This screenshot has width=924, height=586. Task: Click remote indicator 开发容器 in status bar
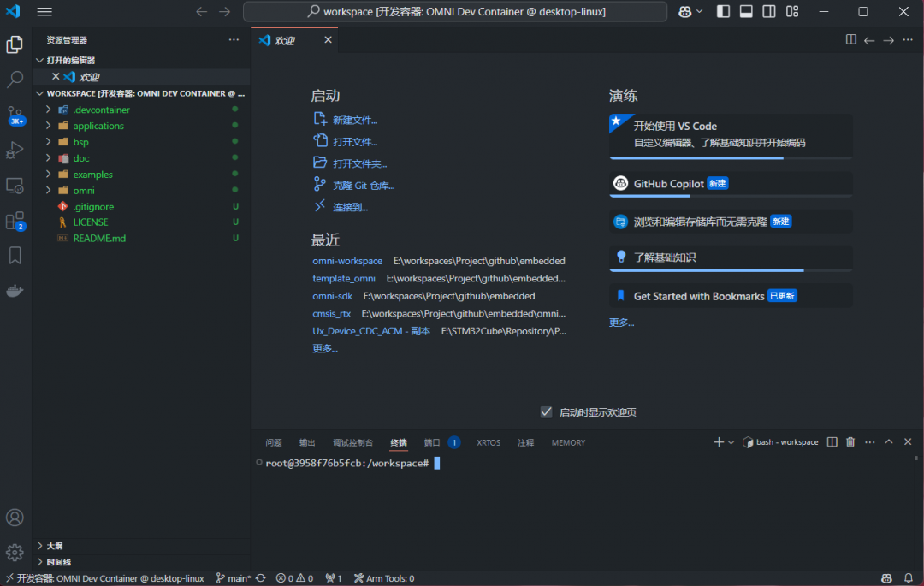pyautogui.click(x=105, y=578)
